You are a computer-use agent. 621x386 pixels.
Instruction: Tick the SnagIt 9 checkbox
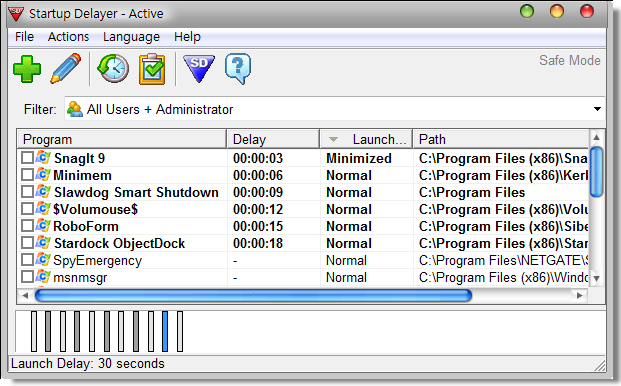point(27,158)
